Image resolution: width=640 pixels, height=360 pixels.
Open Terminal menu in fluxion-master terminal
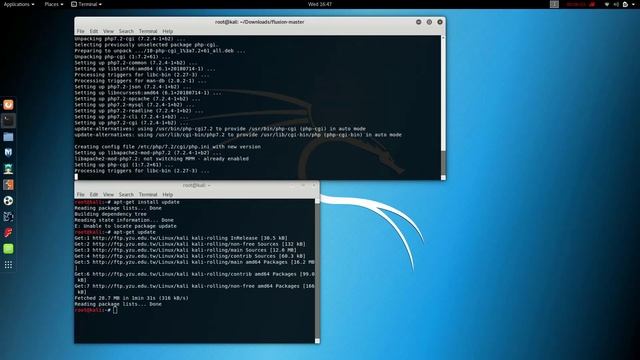tap(148, 31)
